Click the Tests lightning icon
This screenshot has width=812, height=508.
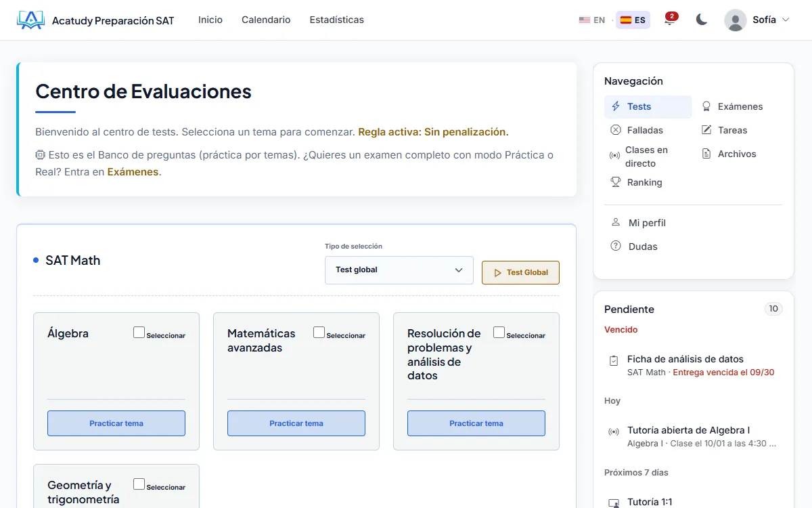(x=616, y=106)
